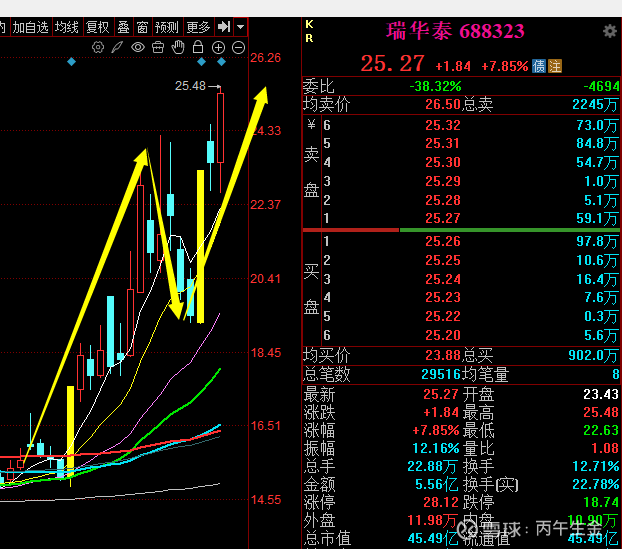Click the 叠 overlay button
622x549 pixels.
[x=123, y=27]
